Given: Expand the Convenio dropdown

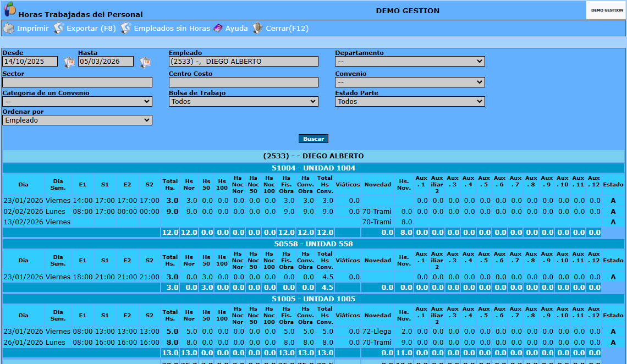Looking at the screenshot, I should pos(410,82).
